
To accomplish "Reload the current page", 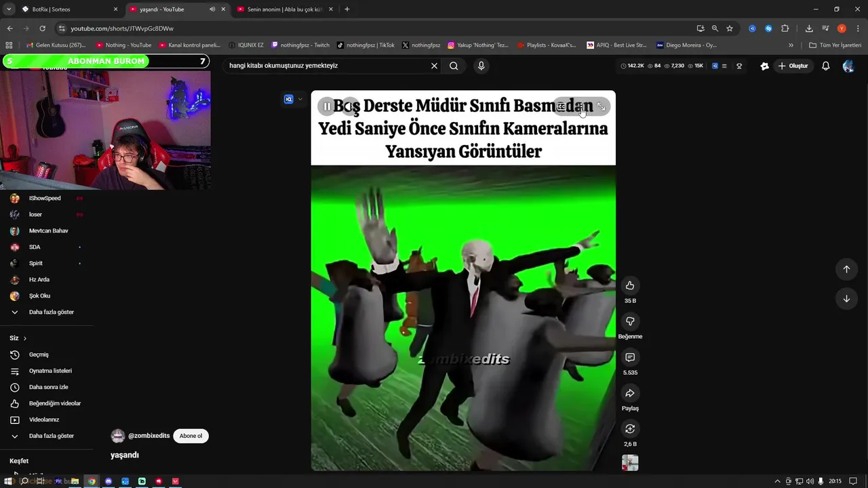I will [42, 28].
